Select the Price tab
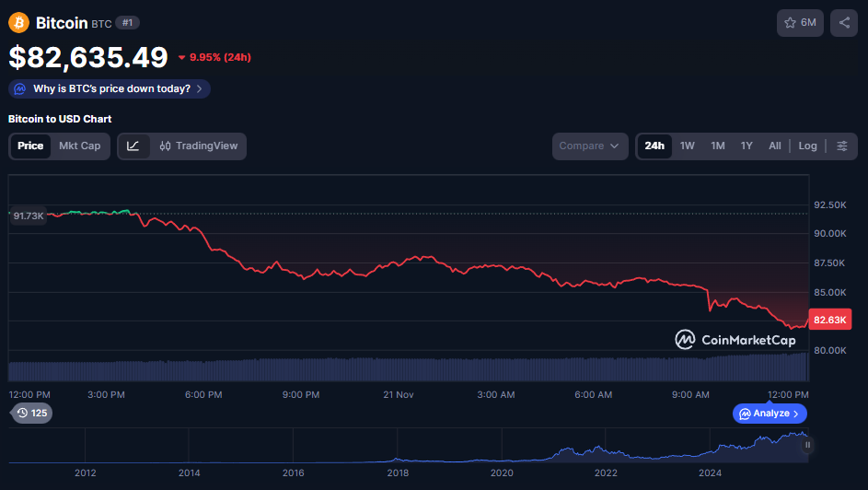 point(30,146)
